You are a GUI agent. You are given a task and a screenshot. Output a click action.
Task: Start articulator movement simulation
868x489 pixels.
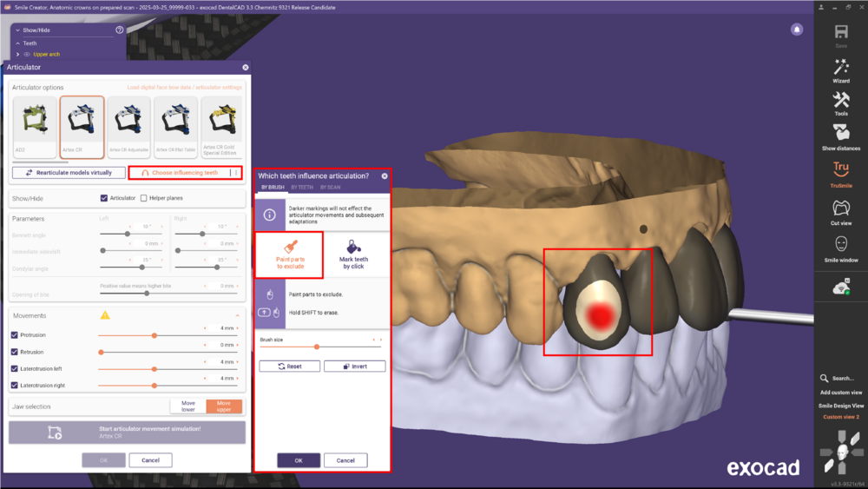[x=127, y=433]
